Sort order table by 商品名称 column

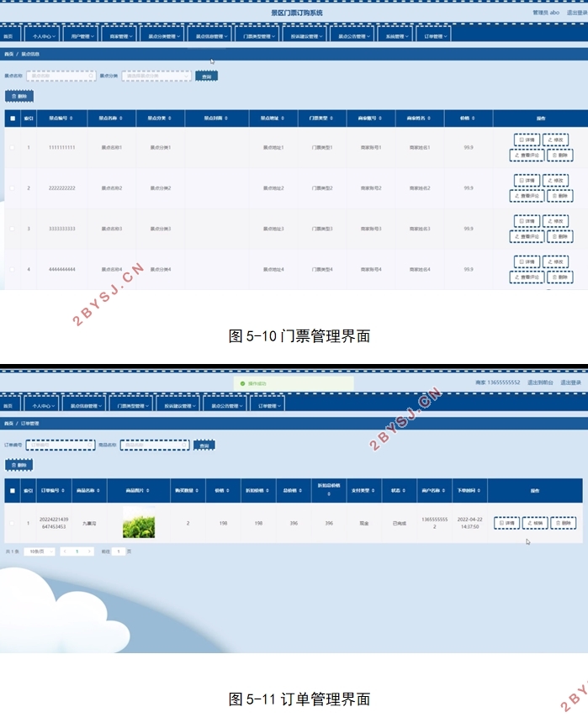[98, 491]
